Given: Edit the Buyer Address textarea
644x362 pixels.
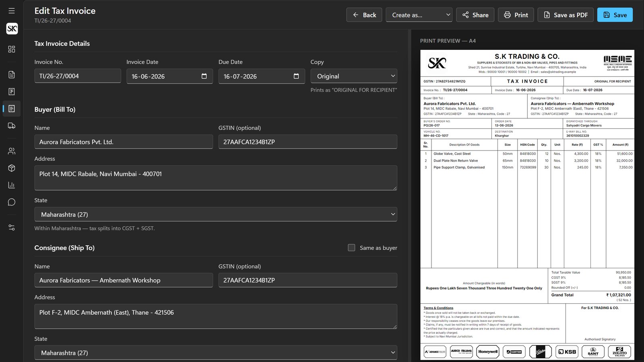Looking at the screenshot, I should (x=216, y=178).
